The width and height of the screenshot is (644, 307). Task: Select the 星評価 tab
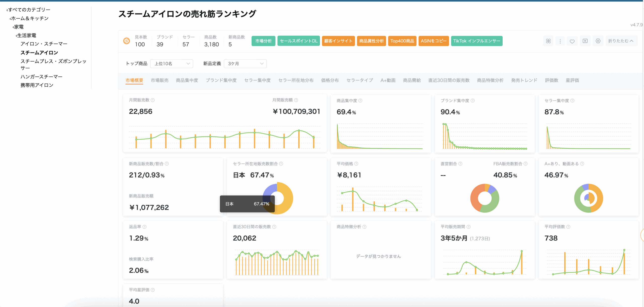pyautogui.click(x=572, y=80)
